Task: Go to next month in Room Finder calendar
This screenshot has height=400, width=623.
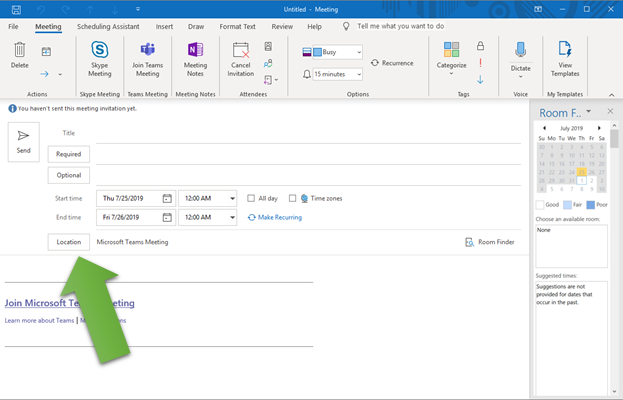Action: pos(599,128)
